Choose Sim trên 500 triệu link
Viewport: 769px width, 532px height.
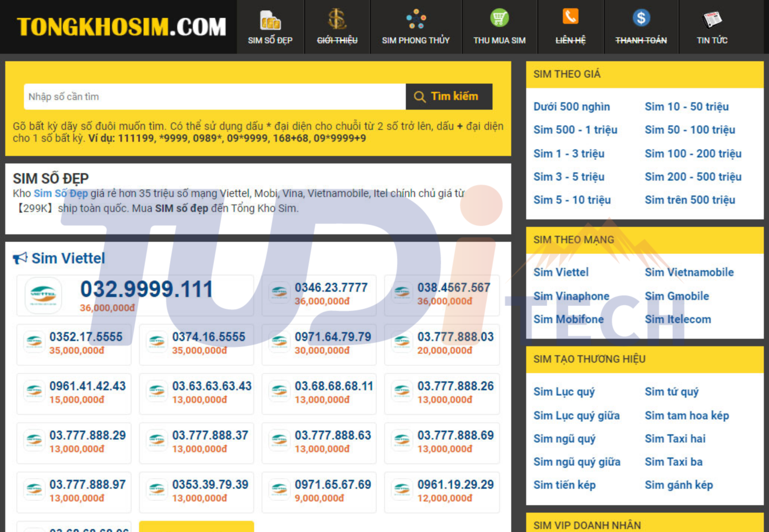click(690, 200)
